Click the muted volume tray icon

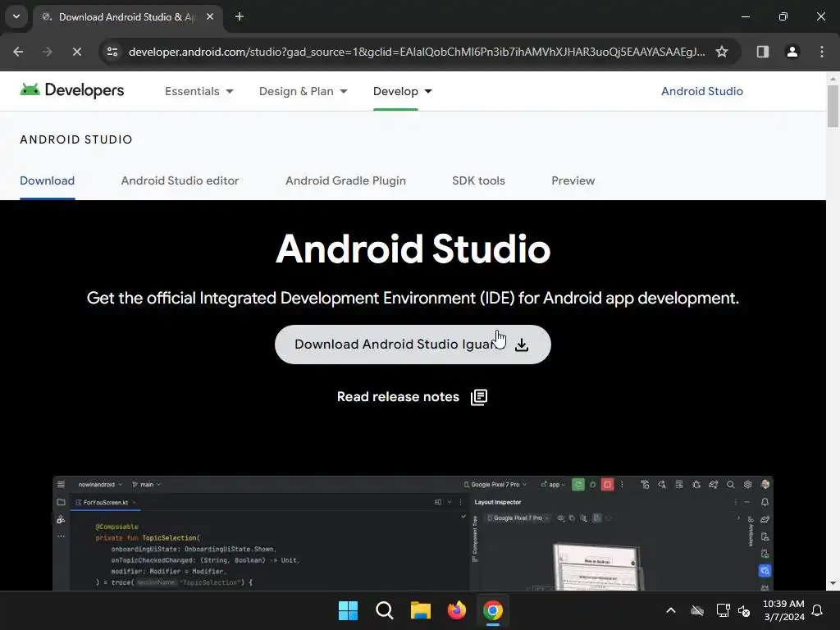click(x=744, y=610)
